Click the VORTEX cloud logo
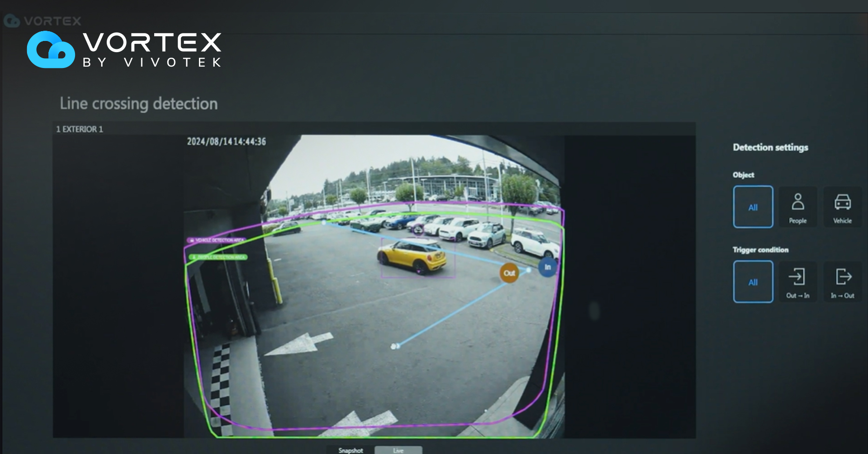The height and width of the screenshot is (454, 868). pyautogui.click(x=51, y=50)
